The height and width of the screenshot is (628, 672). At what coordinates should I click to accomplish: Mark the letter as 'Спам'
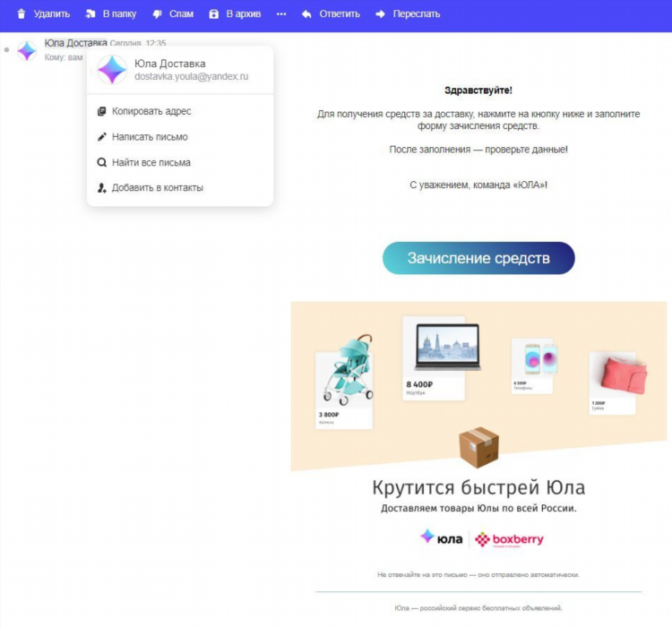[x=181, y=14]
